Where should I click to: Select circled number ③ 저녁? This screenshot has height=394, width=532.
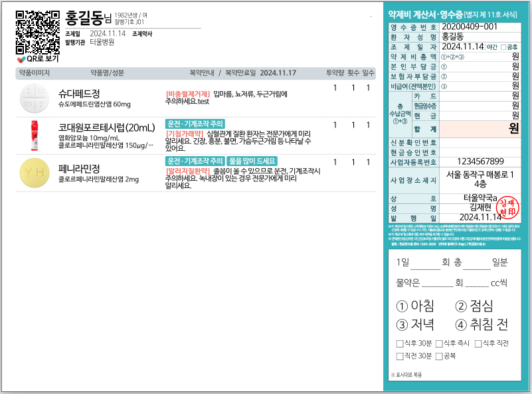[402, 325]
